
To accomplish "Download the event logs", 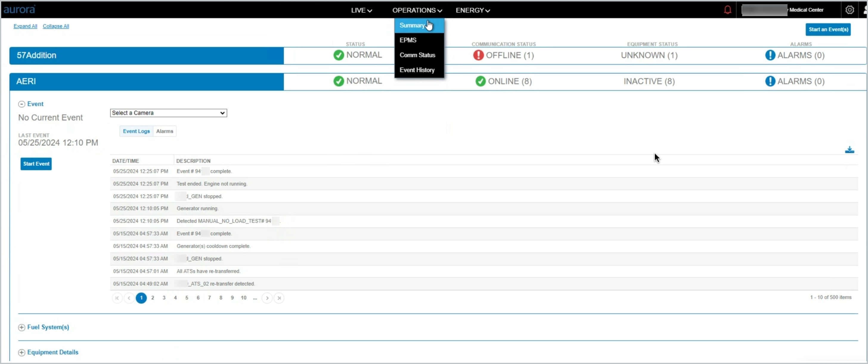I will 849,150.
